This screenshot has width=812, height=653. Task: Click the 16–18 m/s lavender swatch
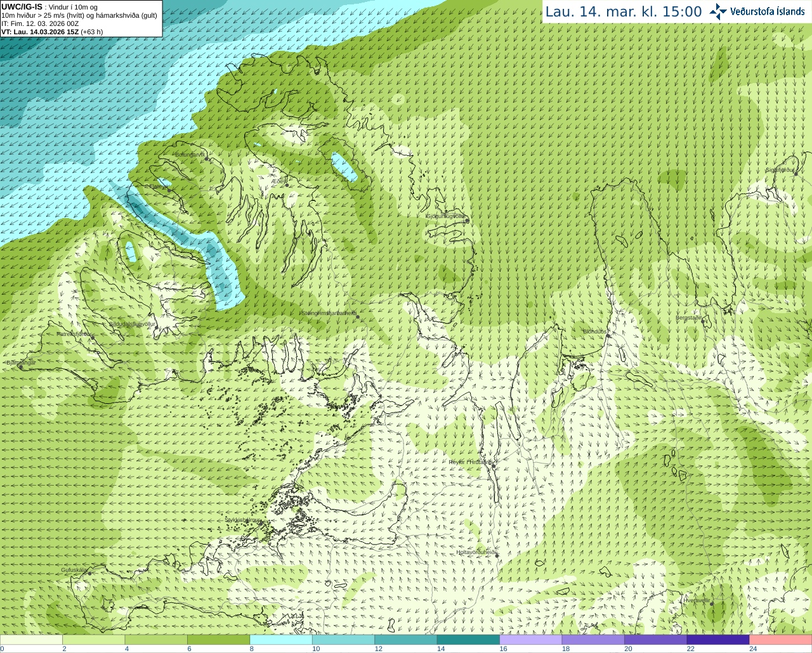[531, 640]
